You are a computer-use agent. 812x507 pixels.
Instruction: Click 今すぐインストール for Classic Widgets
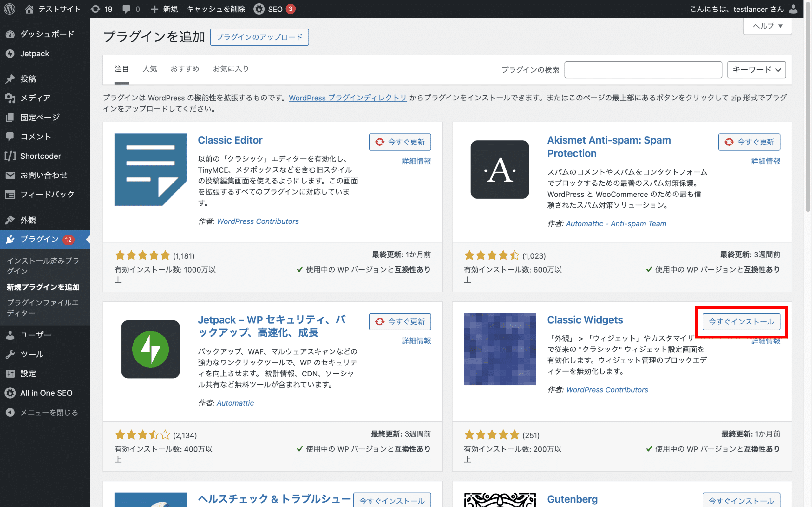click(741, 321)
